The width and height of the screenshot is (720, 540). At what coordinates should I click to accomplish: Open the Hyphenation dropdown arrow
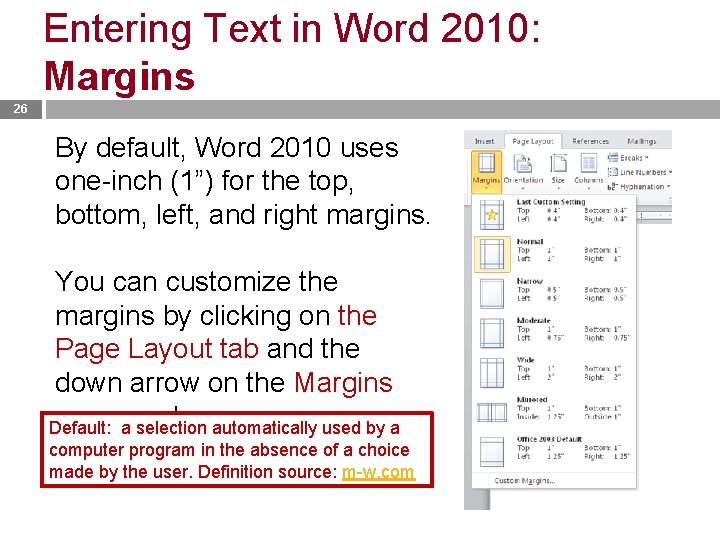(669, 186)
